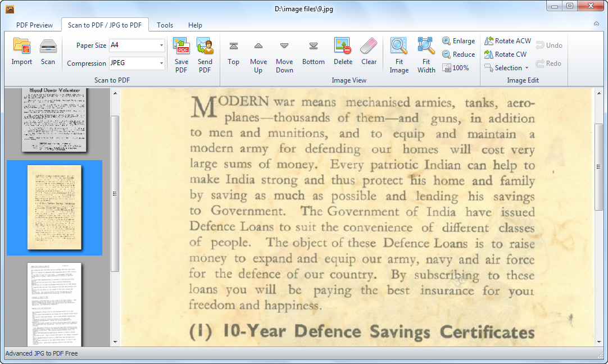Click the window title 'D:\image files\9.jpg'
The width and height of the screenshot is (608, 364).
[304, 9]
